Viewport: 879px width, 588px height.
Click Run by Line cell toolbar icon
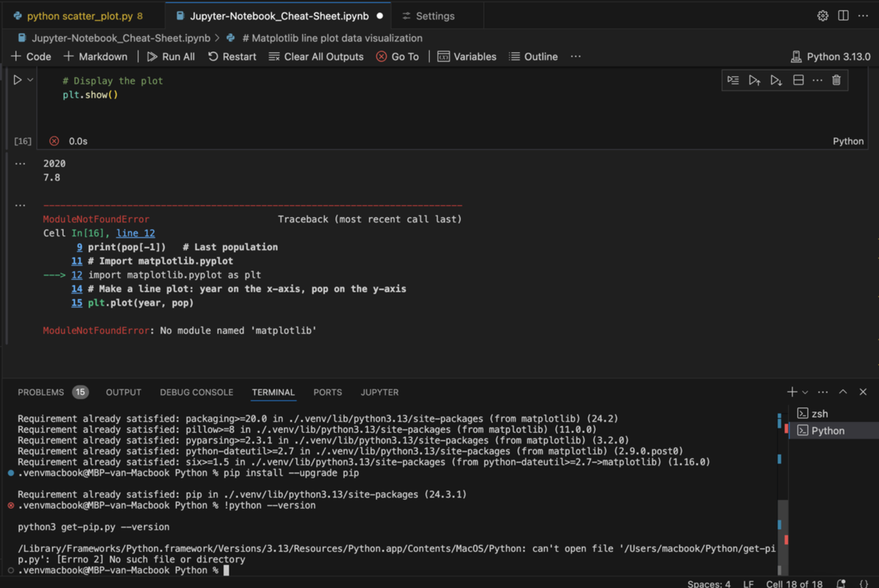pos(733,80)
